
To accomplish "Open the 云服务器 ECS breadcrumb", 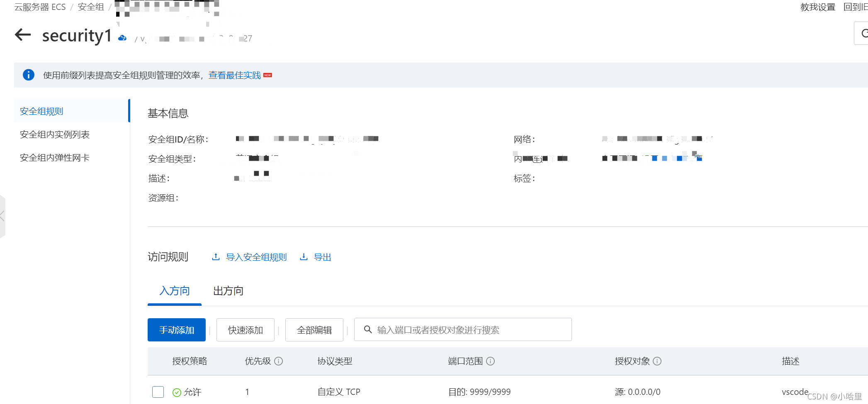I will point(40,7).
